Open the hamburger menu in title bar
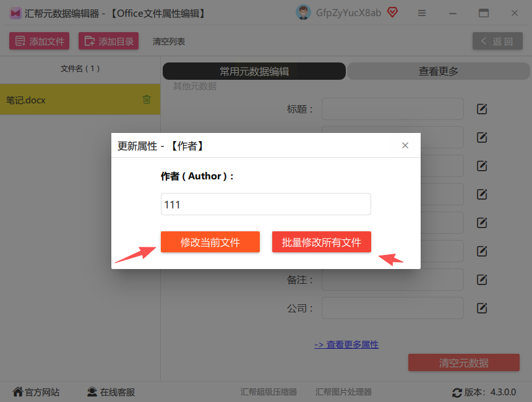This screenshot has height=402, width=532. pyautogui.click(x=422, y=13)
